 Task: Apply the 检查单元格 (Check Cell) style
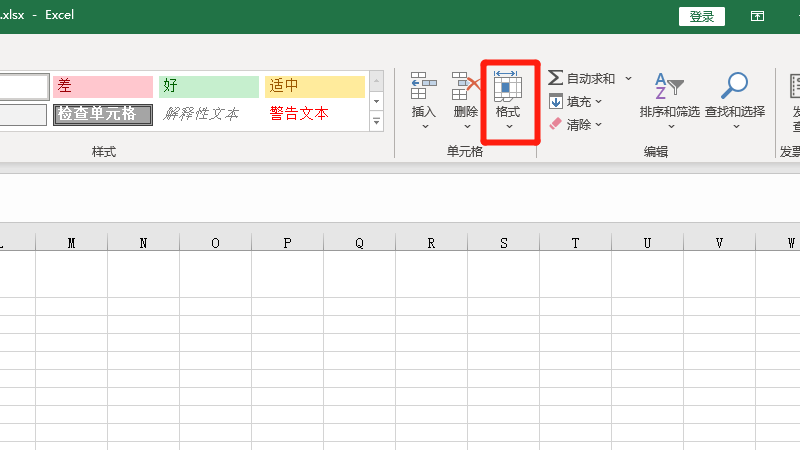[102, 114]
